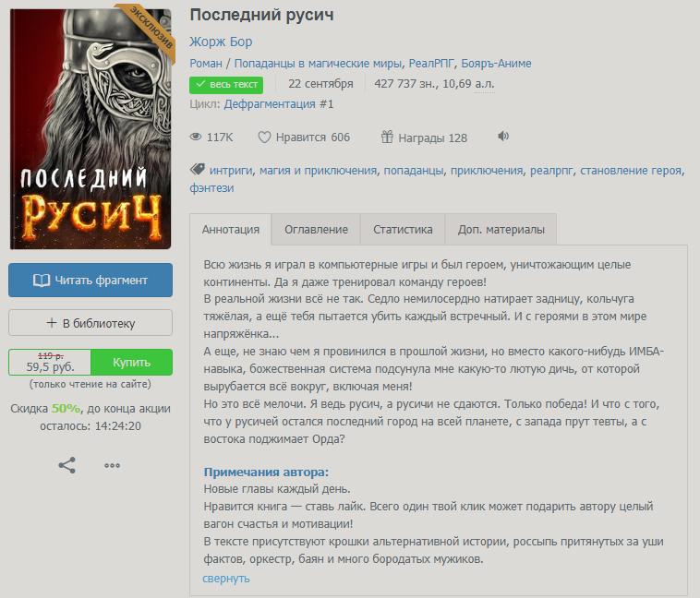Click the green Купить button

[x=132, y=362]
